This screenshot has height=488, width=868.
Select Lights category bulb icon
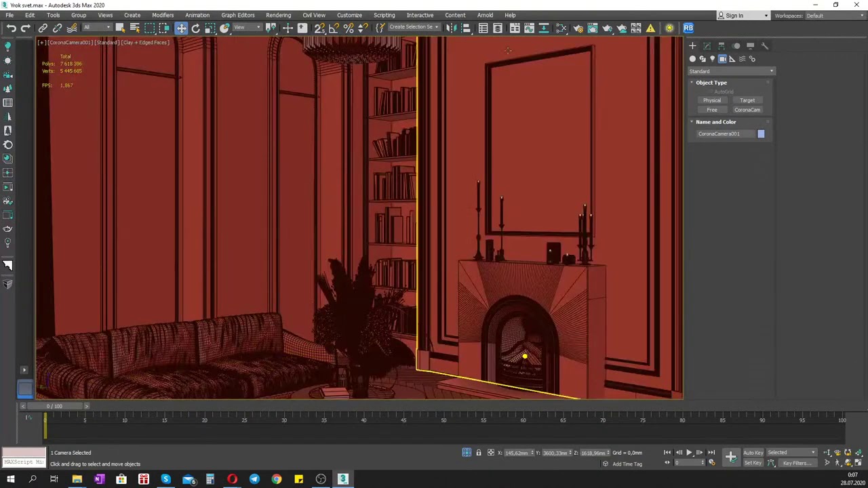click(712, 59)
